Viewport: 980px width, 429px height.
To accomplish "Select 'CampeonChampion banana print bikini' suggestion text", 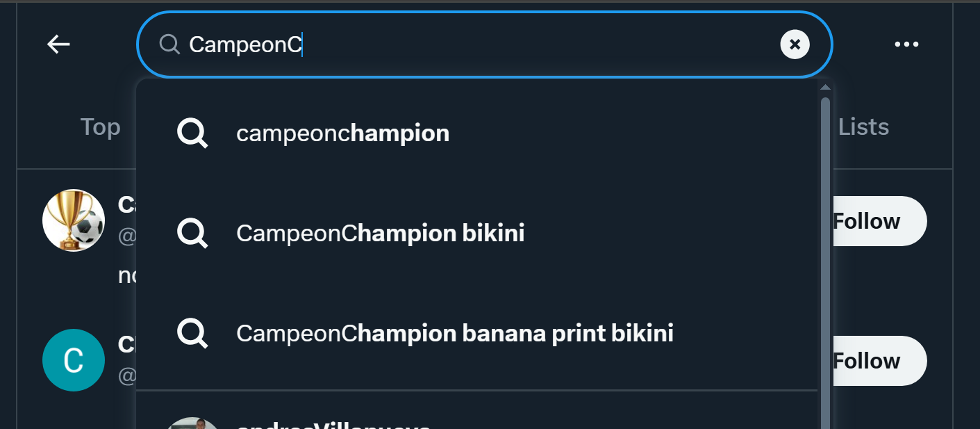I will pos(454,333).
